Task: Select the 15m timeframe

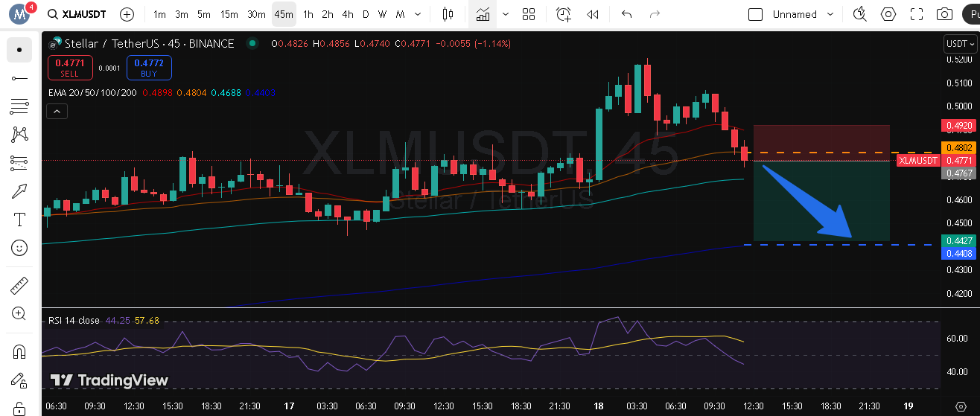Action: (229, 14)
